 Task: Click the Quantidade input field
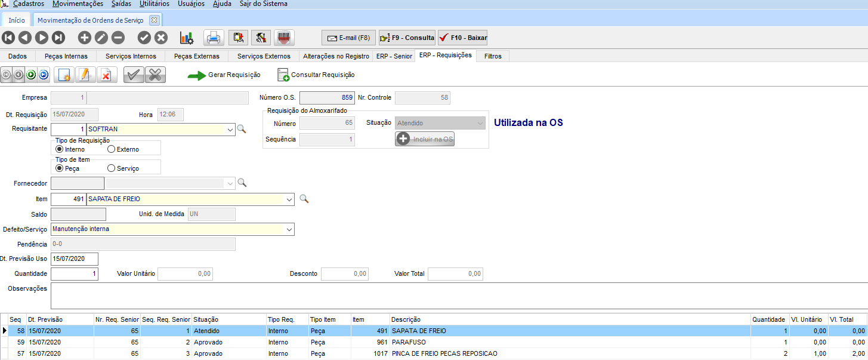(75, 274)
